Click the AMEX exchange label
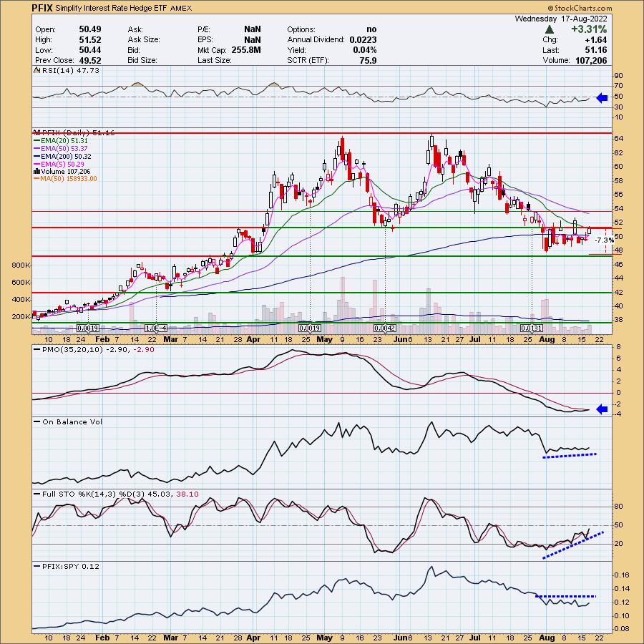Viewport: 644px width, 644px height. tap(181, 8)
